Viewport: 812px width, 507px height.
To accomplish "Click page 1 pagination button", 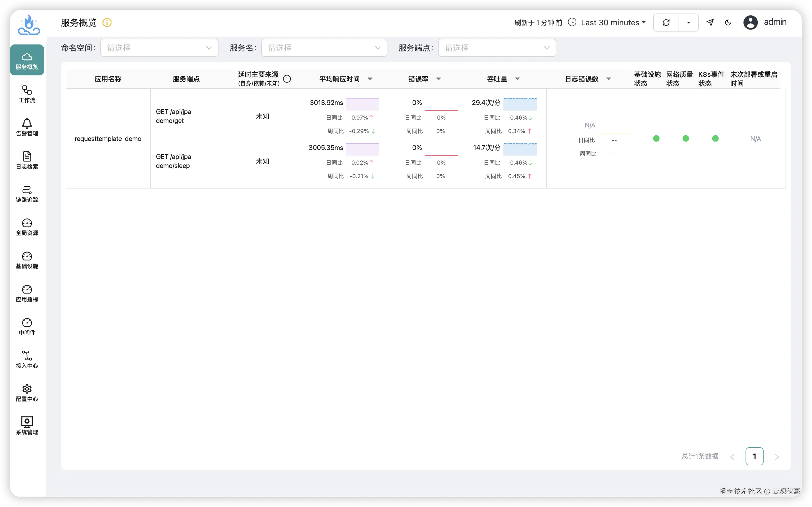I will [754, 456].
